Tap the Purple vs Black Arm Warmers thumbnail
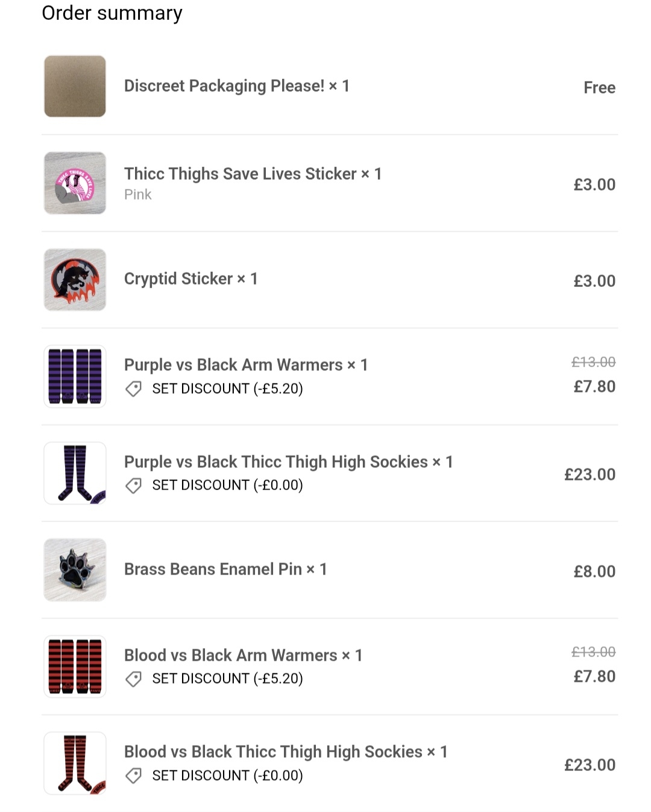Viewport: 651px width, 812px height. (75, 376)
